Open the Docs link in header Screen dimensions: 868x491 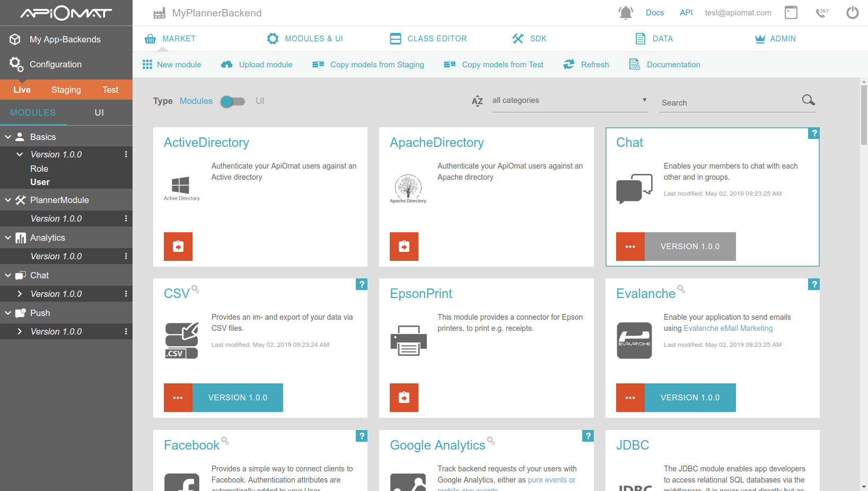(655, 13)
